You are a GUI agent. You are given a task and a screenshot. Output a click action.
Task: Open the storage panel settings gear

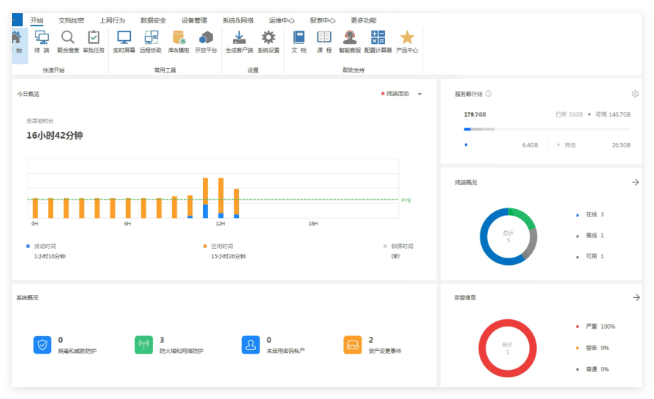635,94
